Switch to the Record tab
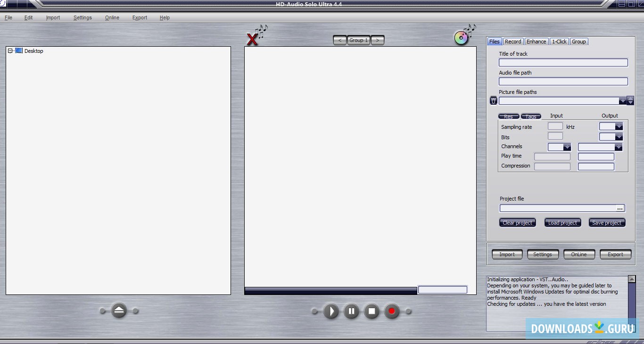The width and height of the screenshot is (644, 344). pyautogui.click(x=513, y=42)
